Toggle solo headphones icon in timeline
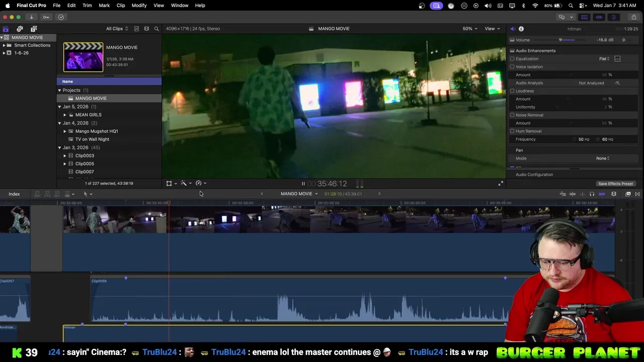 point(592,194)
